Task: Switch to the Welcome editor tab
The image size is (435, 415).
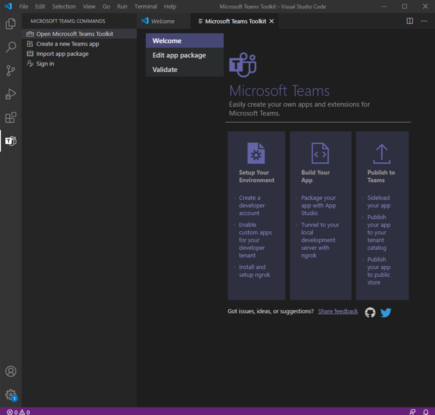Action: tap(163, 21)
